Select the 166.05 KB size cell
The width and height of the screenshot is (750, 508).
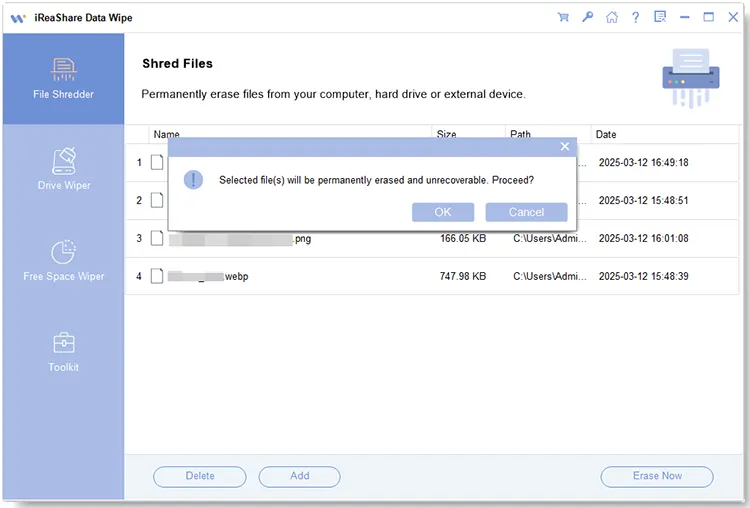[x=463, y=238]
